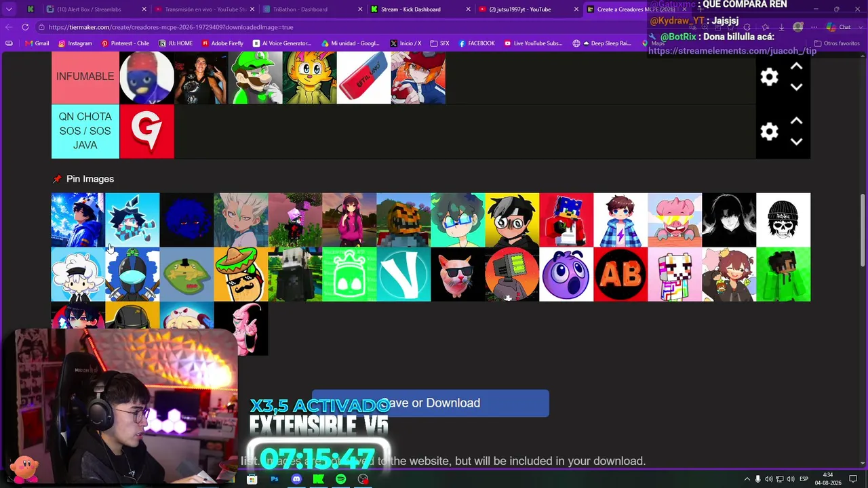Screen dimensions: 868x488
Task: Pick the pumpkin head Minecraft image
Action: point(403,220)
